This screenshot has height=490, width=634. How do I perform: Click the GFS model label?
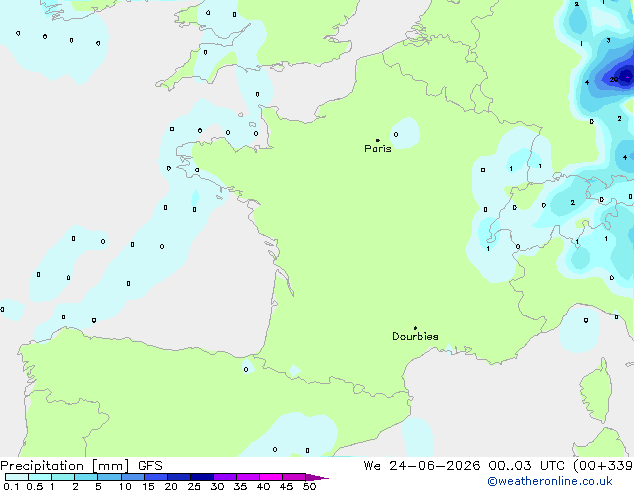click(150, 466)
